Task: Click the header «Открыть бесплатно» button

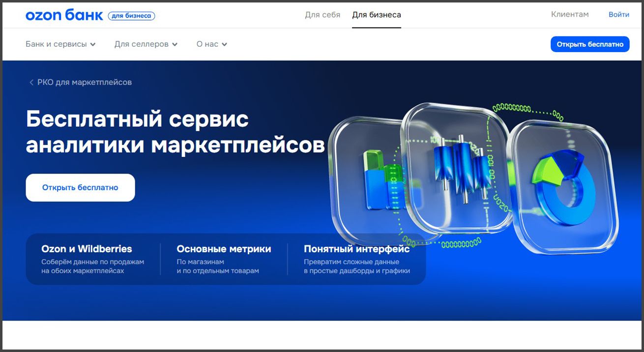Action: pyautogui.click(x=590, y=44)
